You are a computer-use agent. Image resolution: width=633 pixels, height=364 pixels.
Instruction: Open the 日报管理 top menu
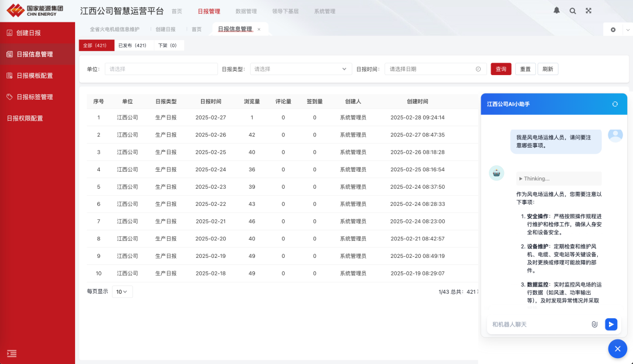tap(209, 11)
